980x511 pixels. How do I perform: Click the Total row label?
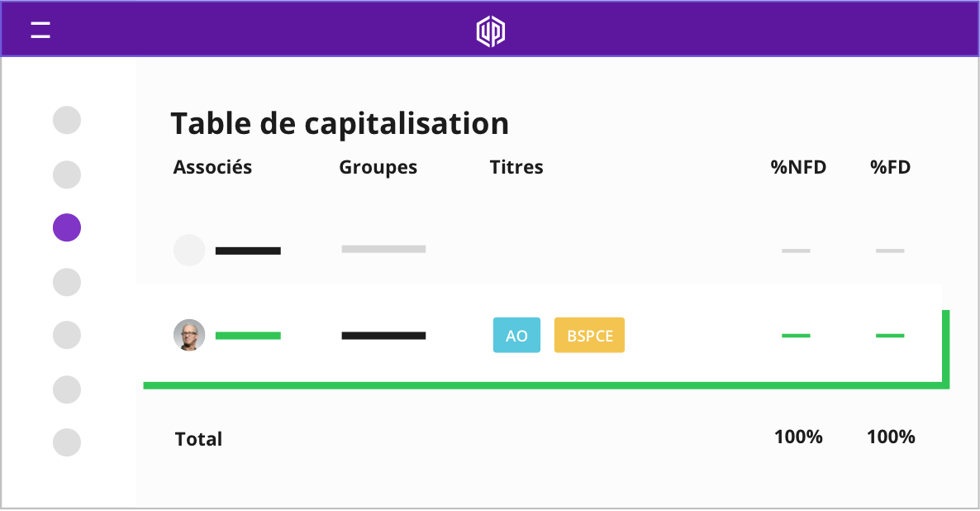coord(199,439)
